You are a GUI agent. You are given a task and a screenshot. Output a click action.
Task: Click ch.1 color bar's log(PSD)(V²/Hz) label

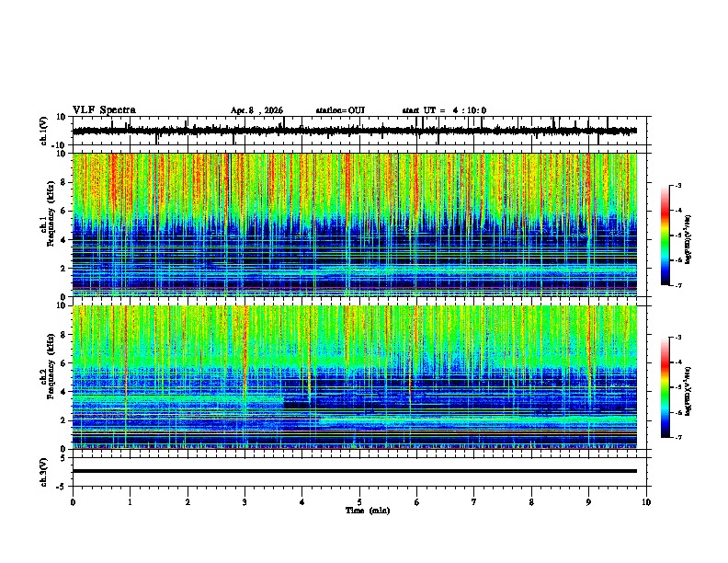(x=688, y=239)
